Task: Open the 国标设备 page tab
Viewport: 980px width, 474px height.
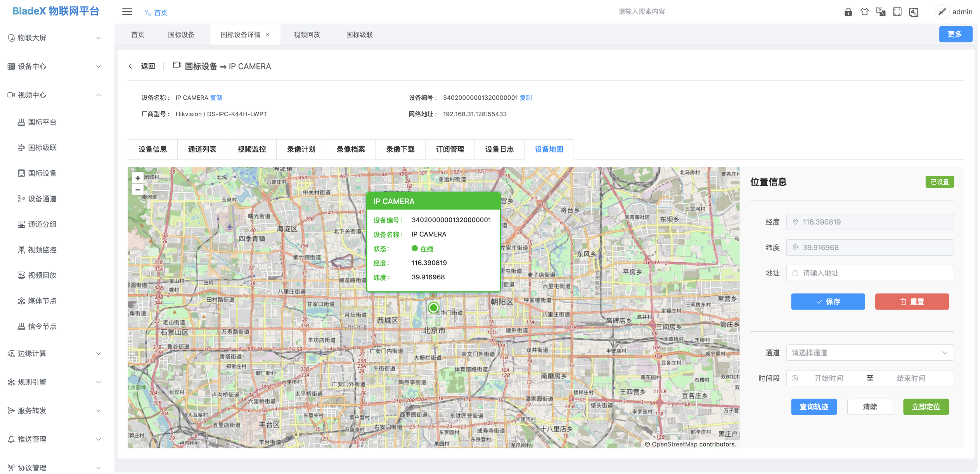Action: tap(181, 35)
